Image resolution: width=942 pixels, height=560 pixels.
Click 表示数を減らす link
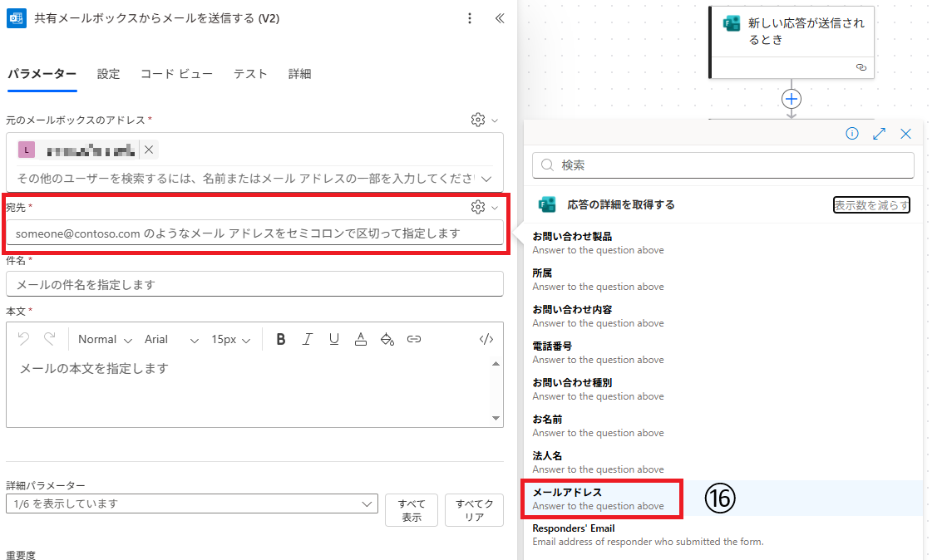871,205
